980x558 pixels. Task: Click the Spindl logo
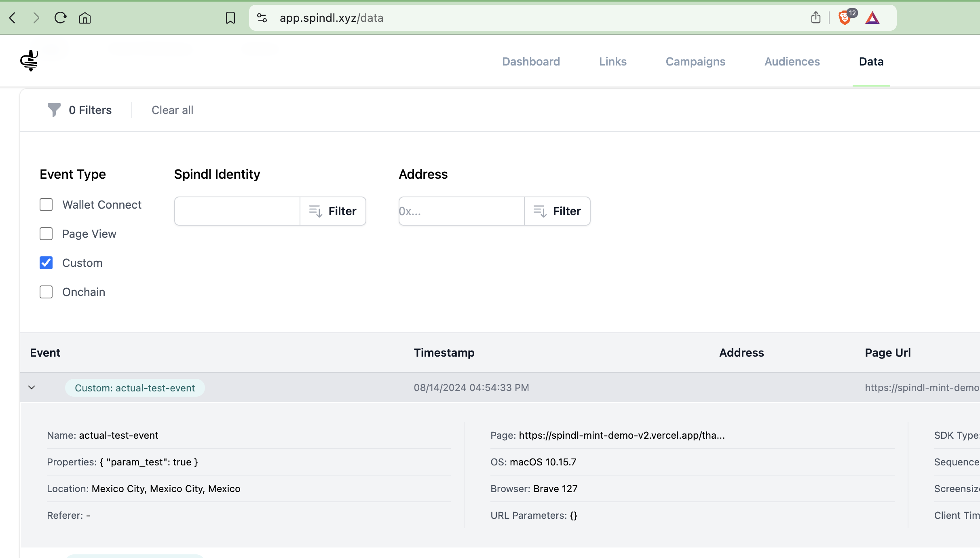[x=29, y=61]
